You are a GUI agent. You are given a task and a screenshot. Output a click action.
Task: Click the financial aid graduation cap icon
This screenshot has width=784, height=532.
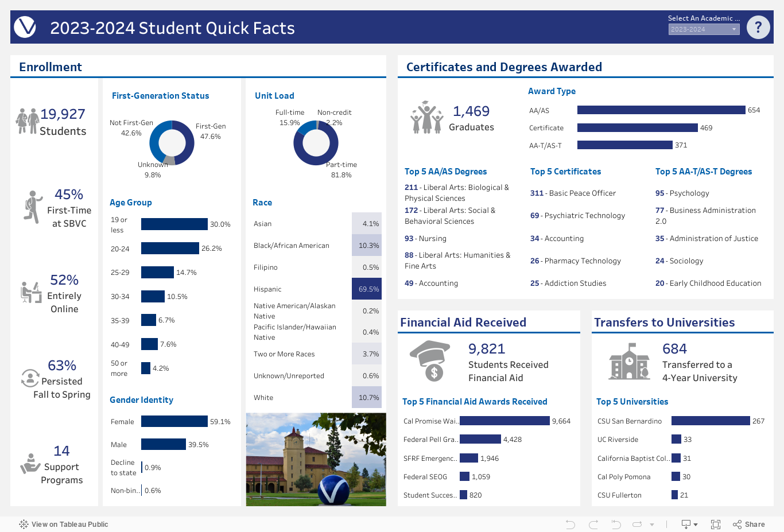tap(429, 361)
